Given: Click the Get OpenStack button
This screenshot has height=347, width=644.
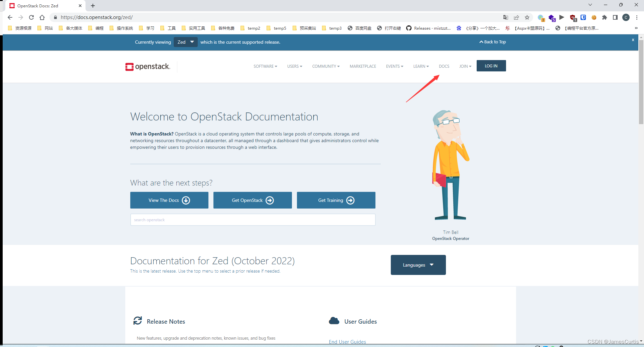Looking at the screenshot, I should click(253, 200).
